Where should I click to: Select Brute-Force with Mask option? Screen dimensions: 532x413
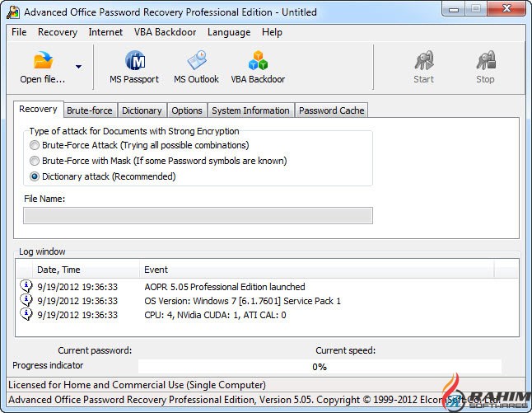click(x=35, y=161)
